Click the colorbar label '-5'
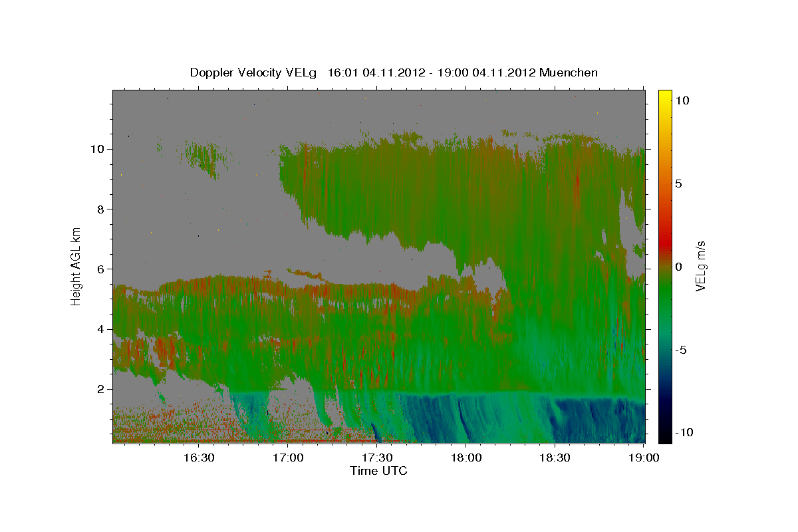The width and height of the screenshot is (798, 532). pyautogui.click(x=682, y=350)
